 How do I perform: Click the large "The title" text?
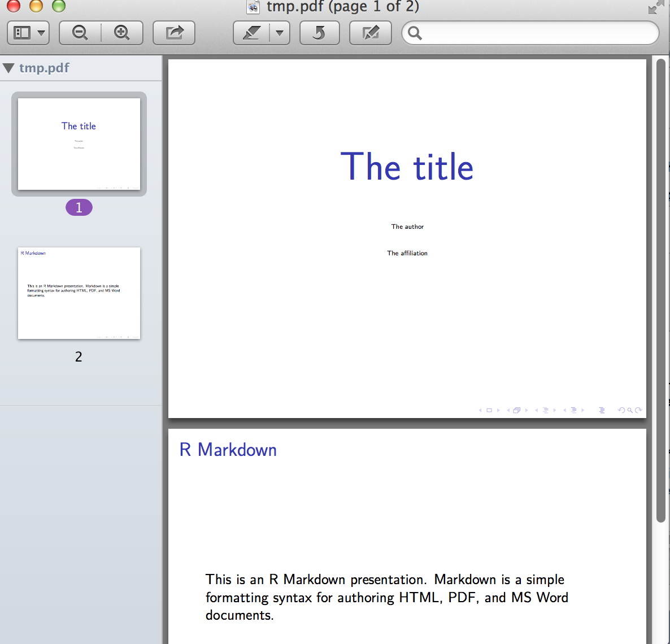pyautogui.click(x=407, y=167)
